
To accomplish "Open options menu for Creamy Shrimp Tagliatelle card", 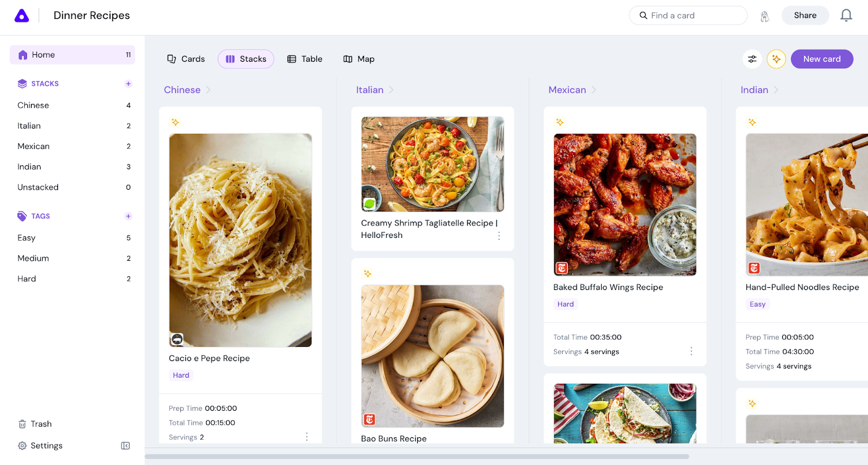I will coord(499,236).
